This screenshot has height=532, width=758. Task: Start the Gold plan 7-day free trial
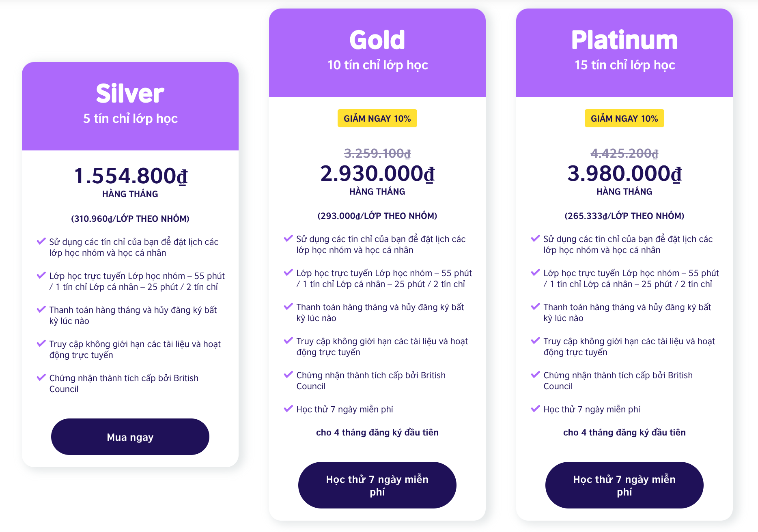click(x=377, y=485)
